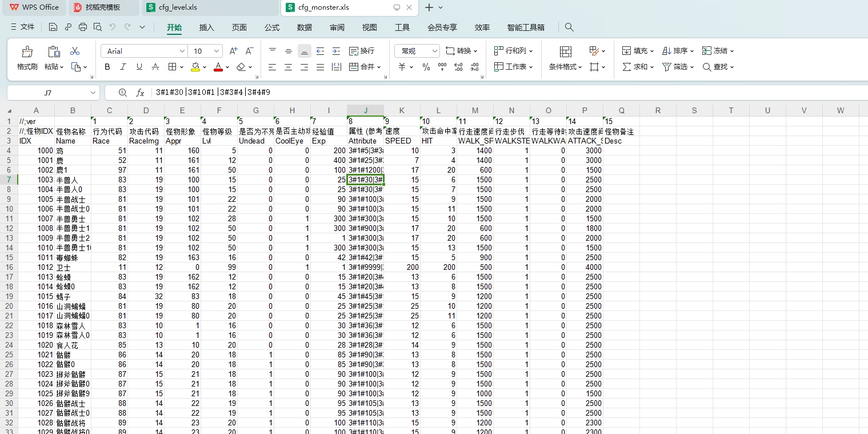
Task: Click the Sort (排序) button
Action: pyautogui.click(x=678, y=51)
